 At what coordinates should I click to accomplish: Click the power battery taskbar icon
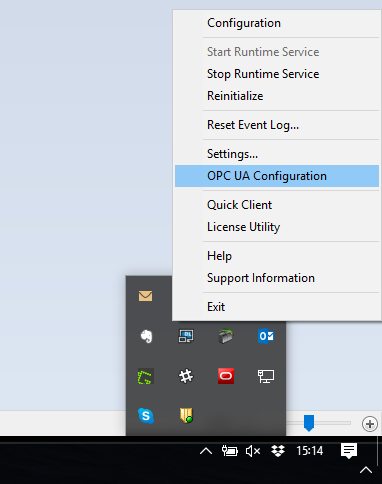pos(230,451)
